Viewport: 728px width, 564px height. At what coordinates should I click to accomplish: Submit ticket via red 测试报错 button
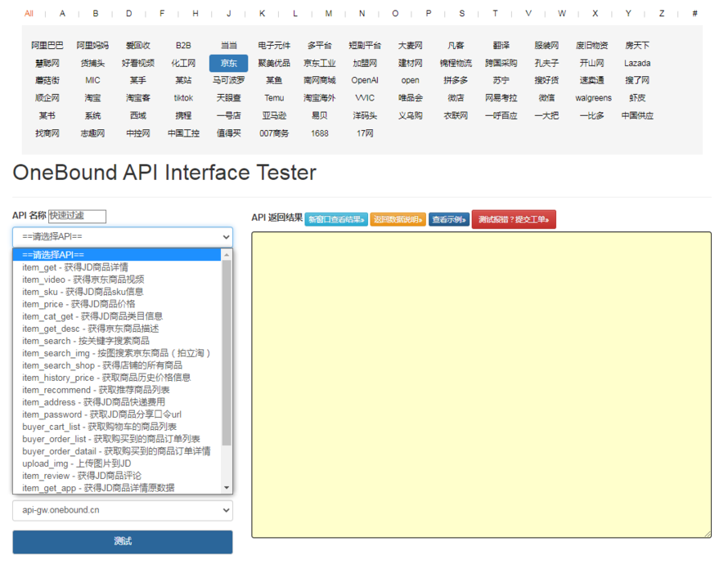pyautogui.click(x=514, y=219)
